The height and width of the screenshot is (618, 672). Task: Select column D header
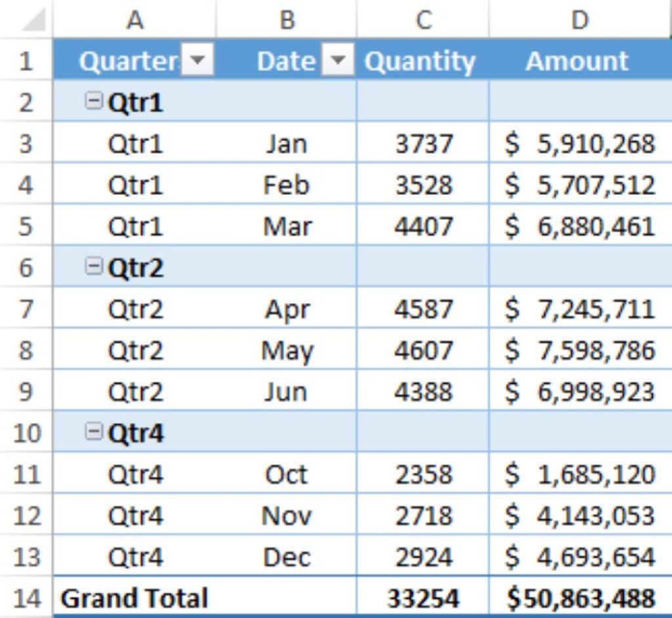point(579,20)
